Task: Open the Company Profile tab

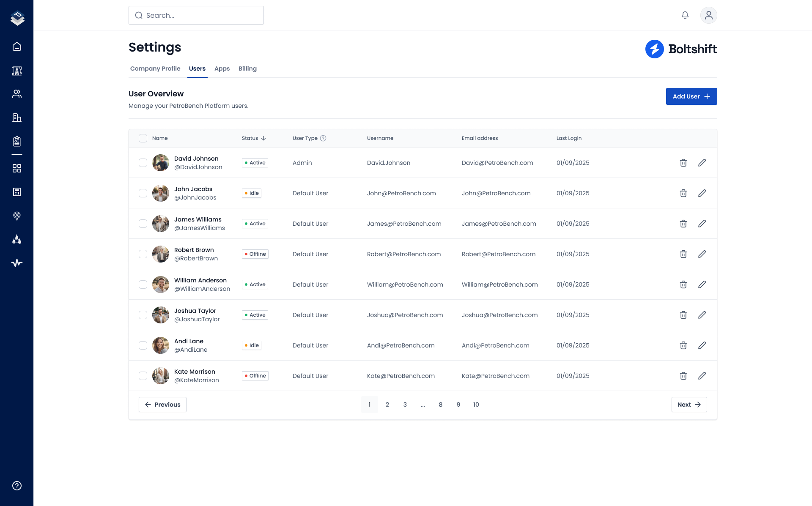Action: pos(155,68)
